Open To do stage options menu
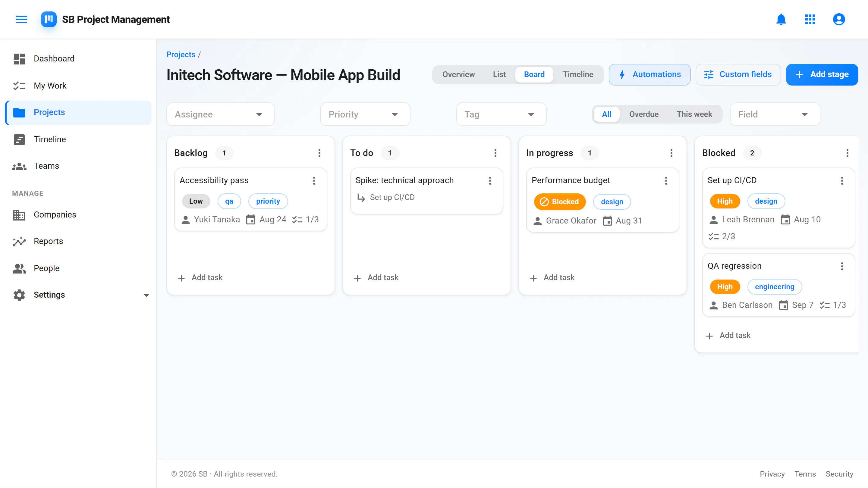Image resolution: width=868 pixels, height=488 pixels. [x=495, y=153]
